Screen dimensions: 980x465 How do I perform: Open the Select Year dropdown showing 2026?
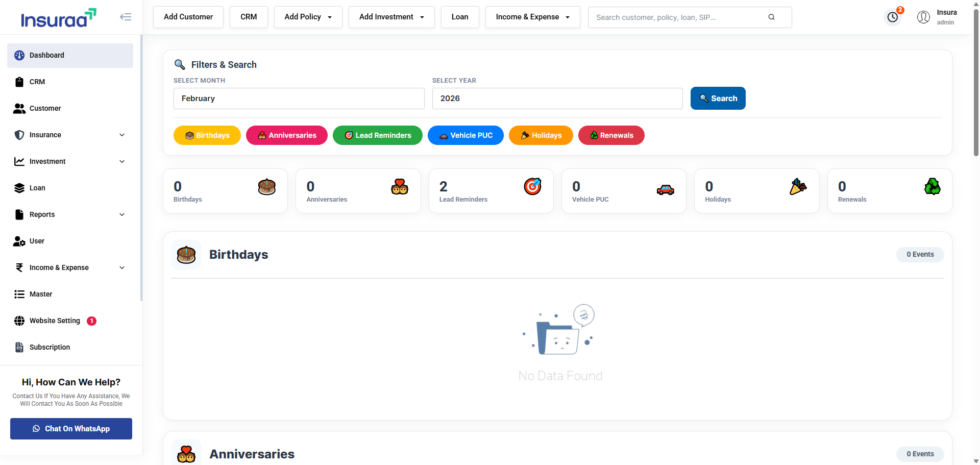point(557,99)
